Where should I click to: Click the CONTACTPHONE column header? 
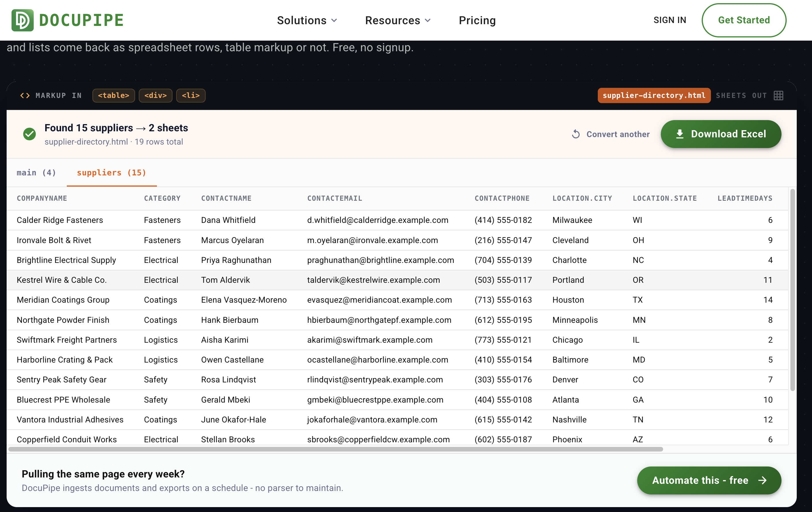(502, 198)
